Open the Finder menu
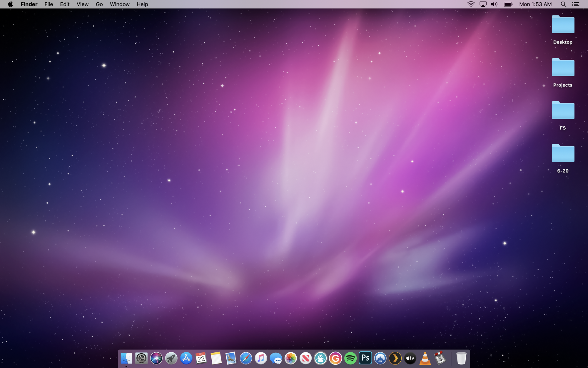Image resolution: width=588 pixels, height=368 pixels. (x=29, y=4)
